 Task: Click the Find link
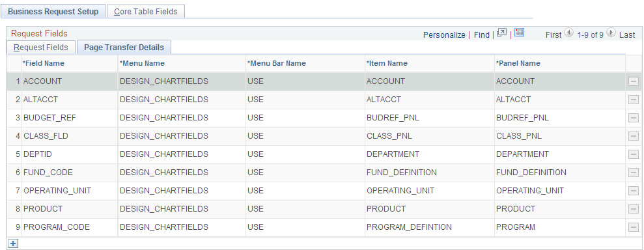pyautogui.click(x=481, y=35)
